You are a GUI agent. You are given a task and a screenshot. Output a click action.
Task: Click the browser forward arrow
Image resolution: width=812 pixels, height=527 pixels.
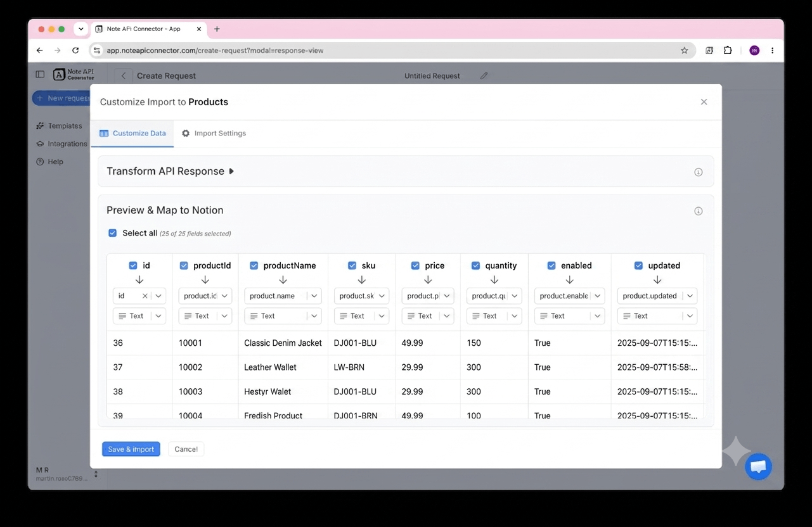pos(58,51)
